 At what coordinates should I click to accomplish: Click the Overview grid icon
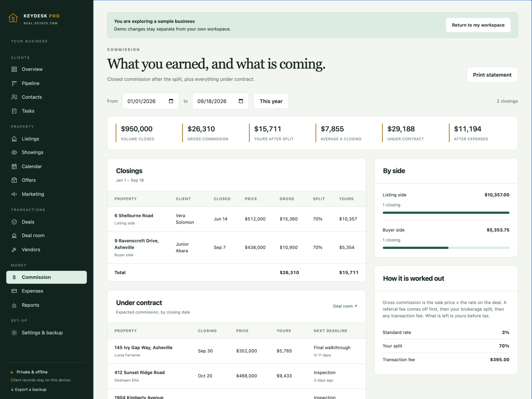tap(14, 69)
